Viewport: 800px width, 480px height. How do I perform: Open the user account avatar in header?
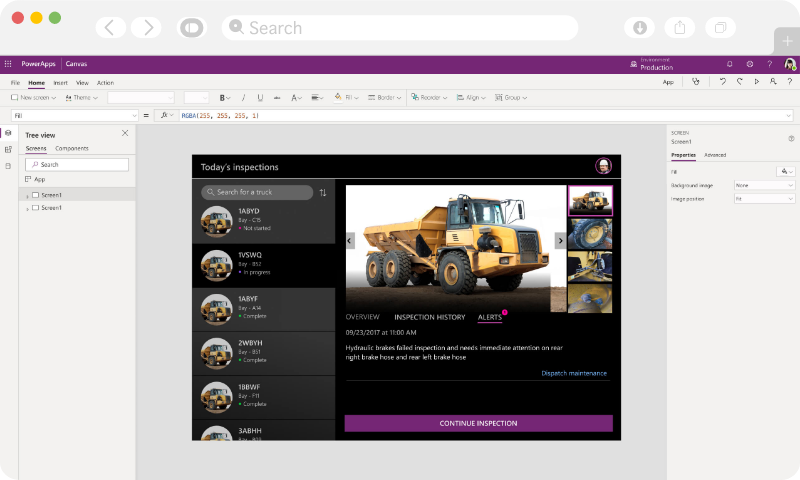pos(790,64)
